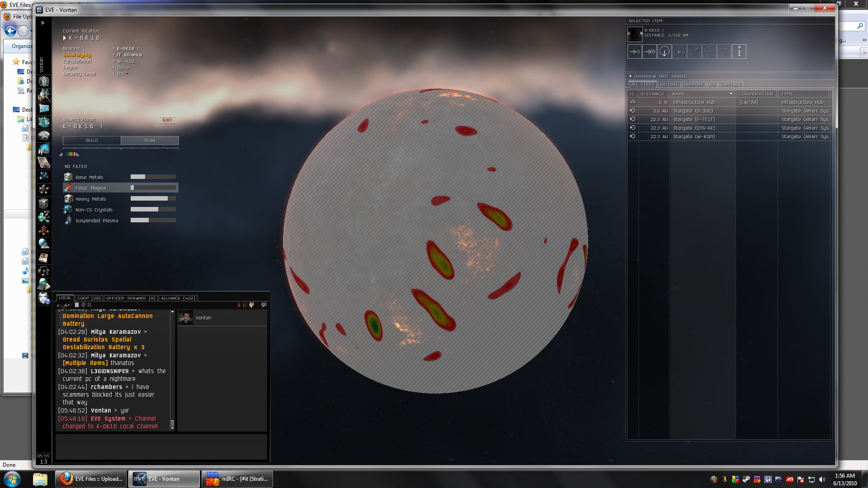This screenshot has height=488, width=868.
Task: Select Felsic Magma resource filter
Action: click(x=90, y=188)
